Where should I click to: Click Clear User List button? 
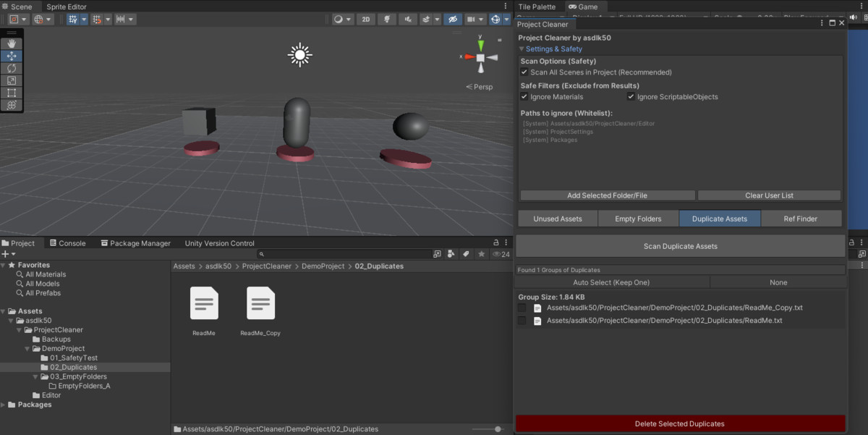(769, 195)
